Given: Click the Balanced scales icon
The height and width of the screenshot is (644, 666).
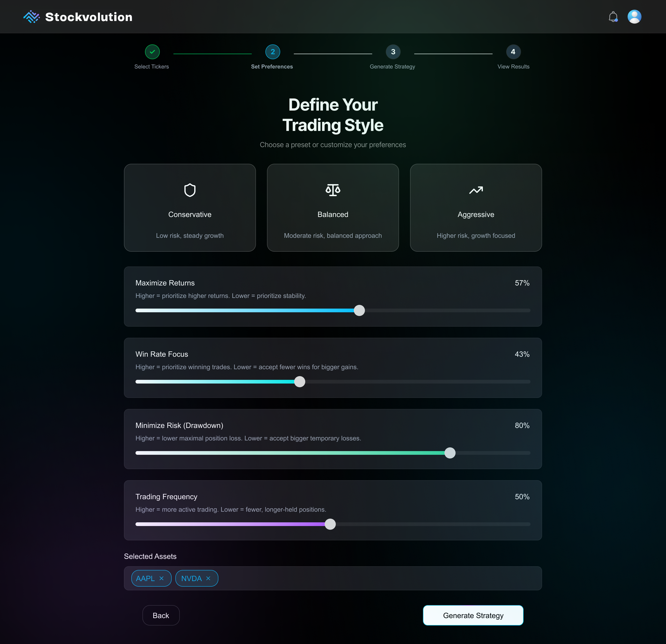Looking at the screenshot, I should point(333,190).
